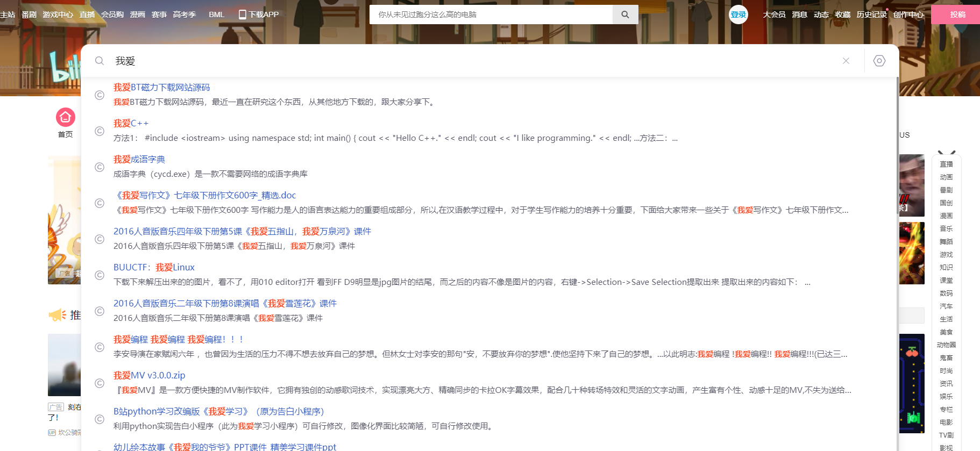Viewport: 980px width, 451px height.
Task: Click the pink 首页 home icon
Action: click(66, 117)
